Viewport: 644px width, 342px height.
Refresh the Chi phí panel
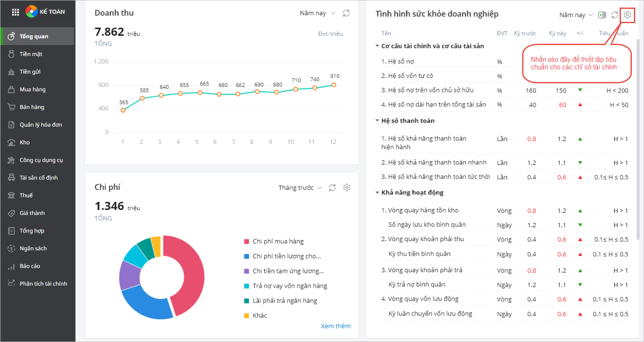(332, 188)
